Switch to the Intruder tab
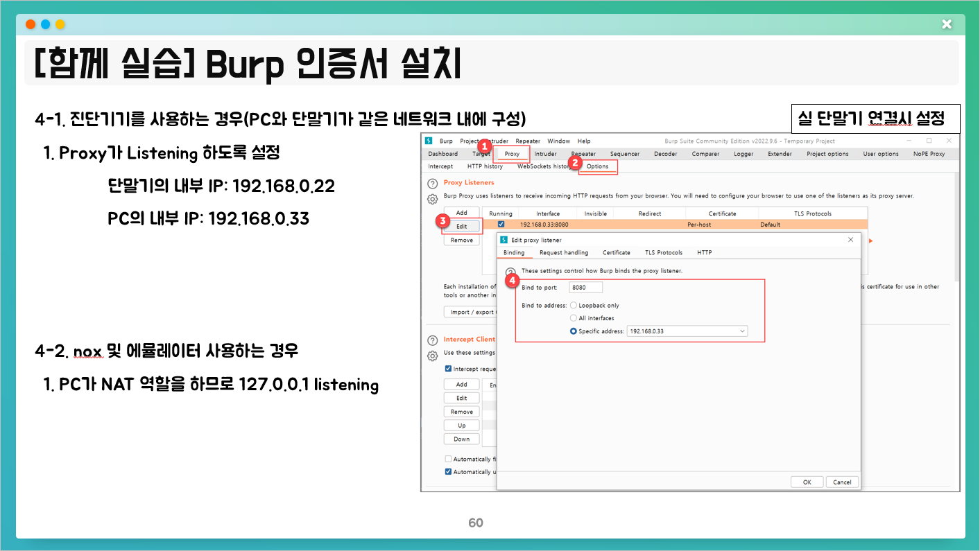This screenshot has width=980, height=551. [x=546, y=154]
